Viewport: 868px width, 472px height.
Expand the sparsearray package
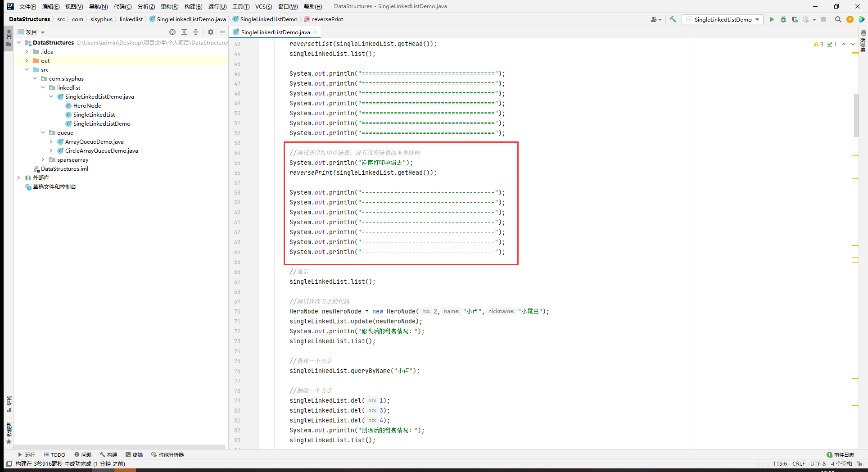coord(43,159)
